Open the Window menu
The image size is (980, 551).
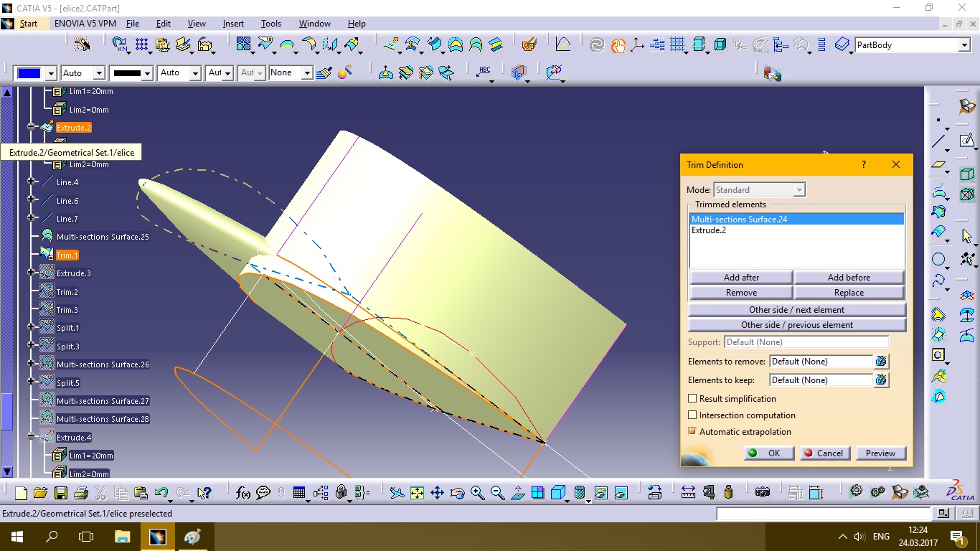coord(315,24)
